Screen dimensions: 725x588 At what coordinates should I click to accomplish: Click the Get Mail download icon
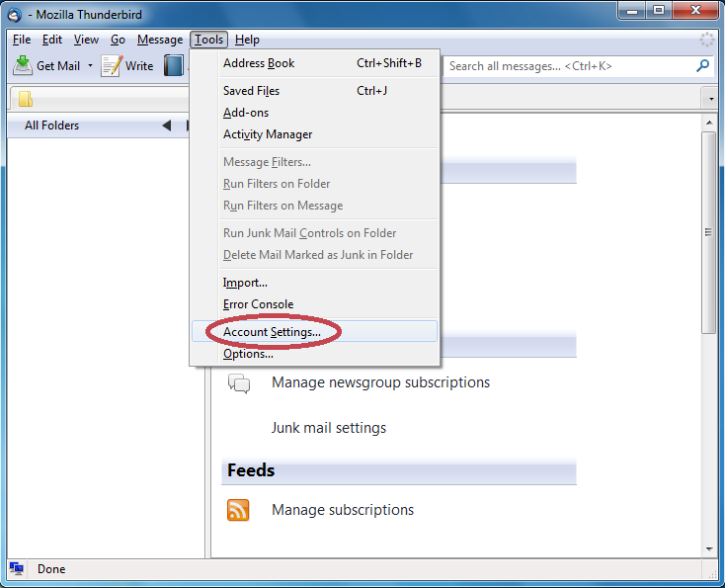coord(22,65)
